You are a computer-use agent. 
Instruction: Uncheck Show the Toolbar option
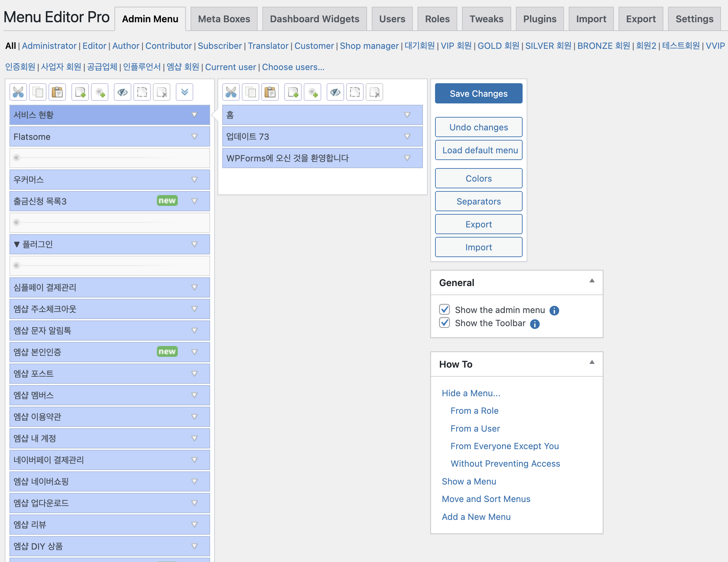tap(444, 323)
